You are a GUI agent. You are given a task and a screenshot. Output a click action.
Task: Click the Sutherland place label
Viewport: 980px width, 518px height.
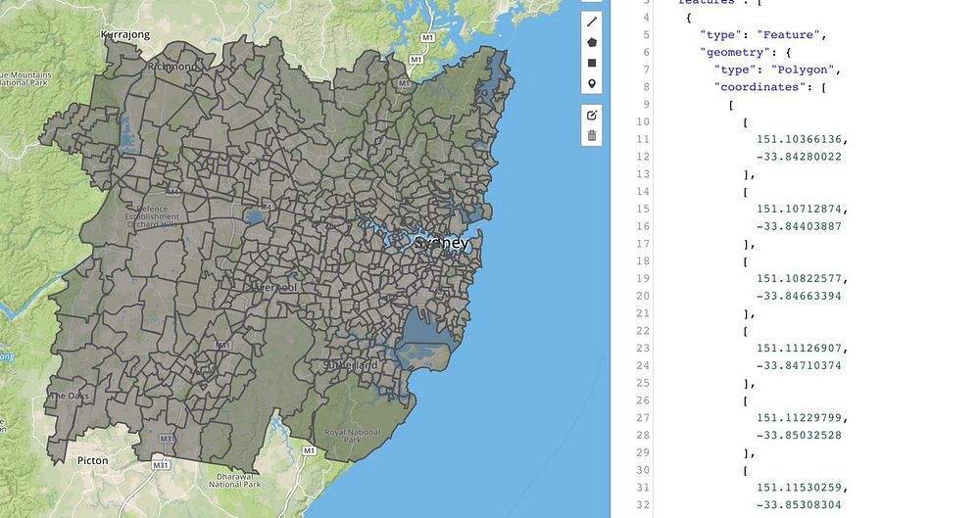click(350, 365)
